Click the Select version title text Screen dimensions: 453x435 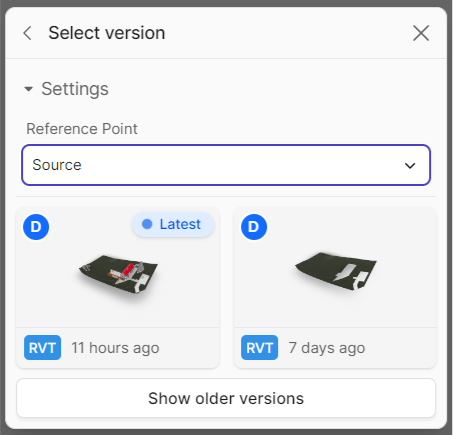[107, 33]
